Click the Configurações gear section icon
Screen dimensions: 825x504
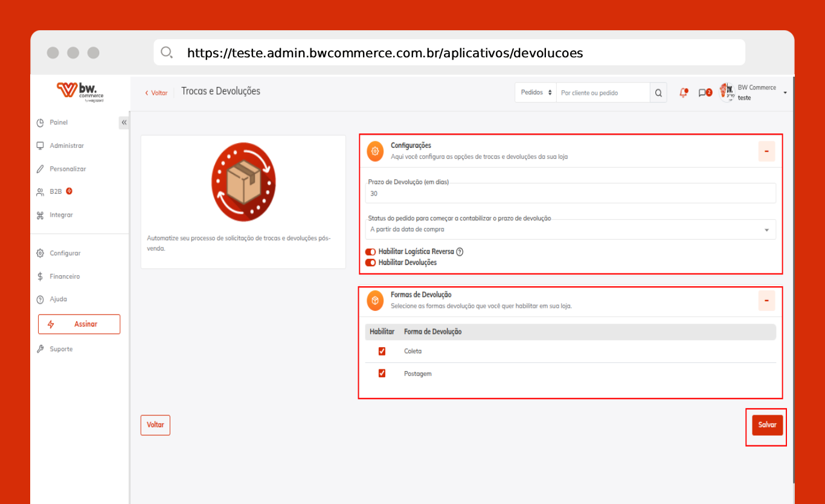click(375, 151)
